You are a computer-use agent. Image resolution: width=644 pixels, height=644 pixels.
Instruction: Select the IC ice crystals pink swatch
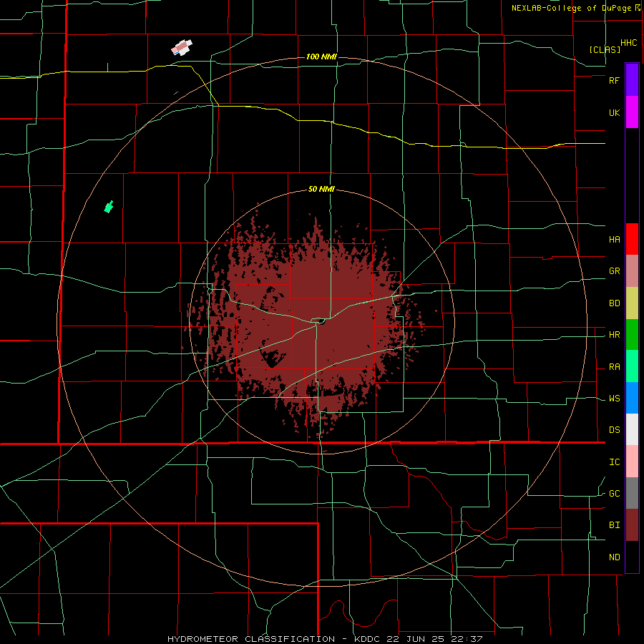[x=632, y=462]
